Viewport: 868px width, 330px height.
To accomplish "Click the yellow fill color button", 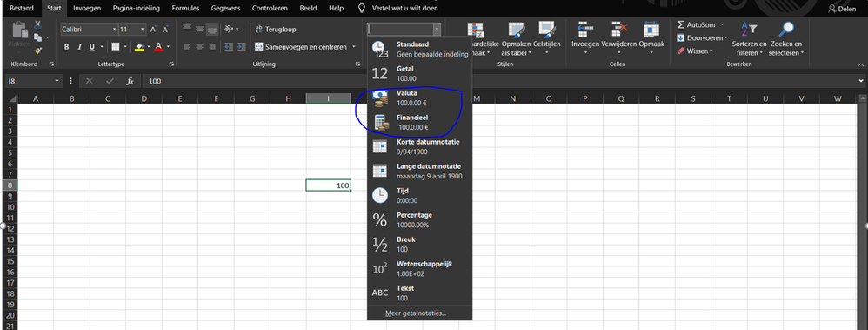I will (x=139, y=47).
